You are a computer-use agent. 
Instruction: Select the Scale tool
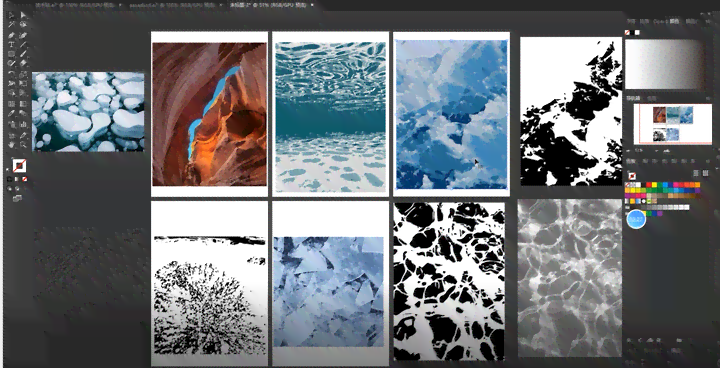(x=23, y=74)
